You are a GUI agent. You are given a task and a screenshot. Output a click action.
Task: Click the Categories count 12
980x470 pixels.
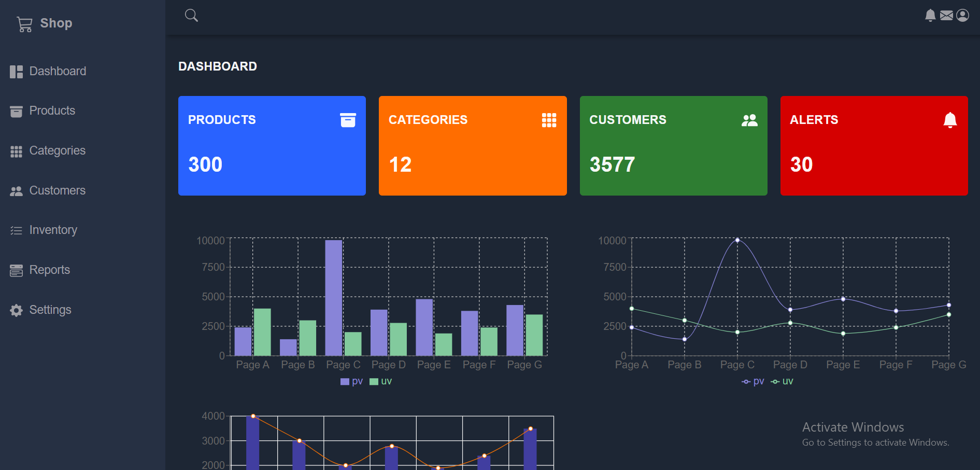(400, 165)
